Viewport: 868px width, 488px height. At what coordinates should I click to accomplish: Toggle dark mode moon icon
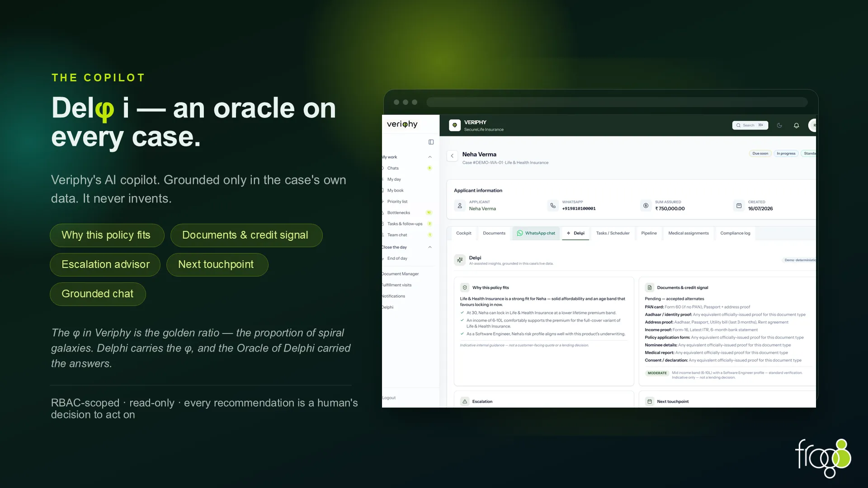[x=779, y=126]
